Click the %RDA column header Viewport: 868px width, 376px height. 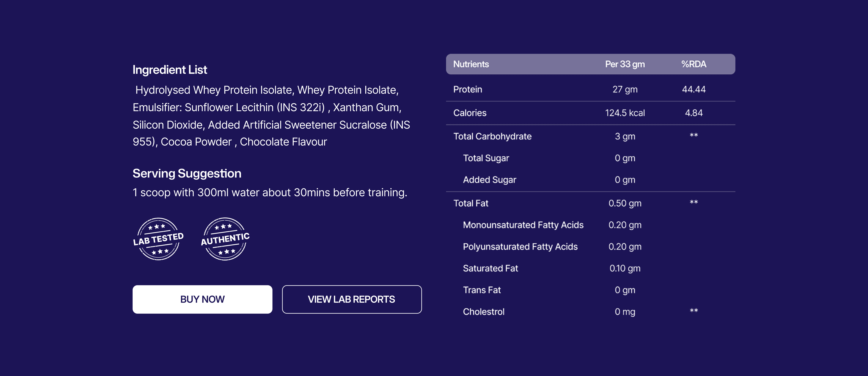(x=693, y=64)
